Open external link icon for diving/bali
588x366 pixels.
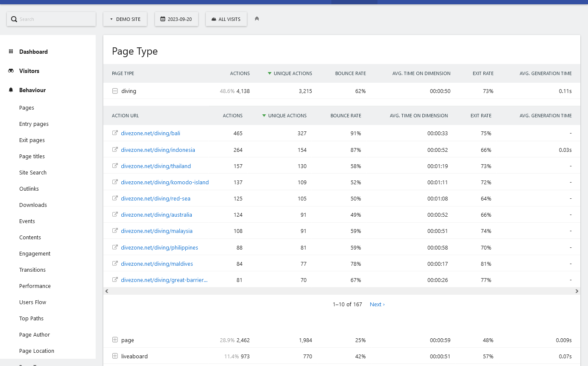tap(115, 133)
